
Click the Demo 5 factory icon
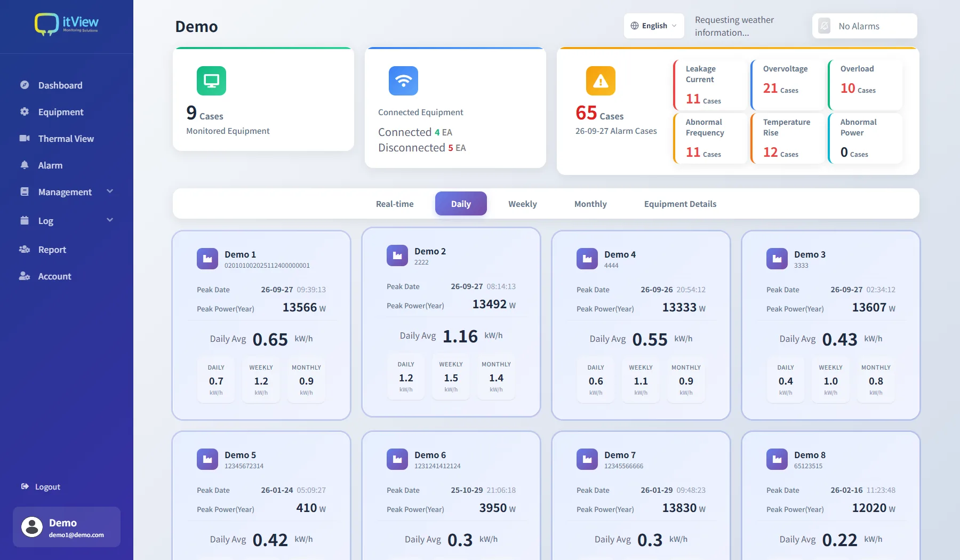point(207,459)
